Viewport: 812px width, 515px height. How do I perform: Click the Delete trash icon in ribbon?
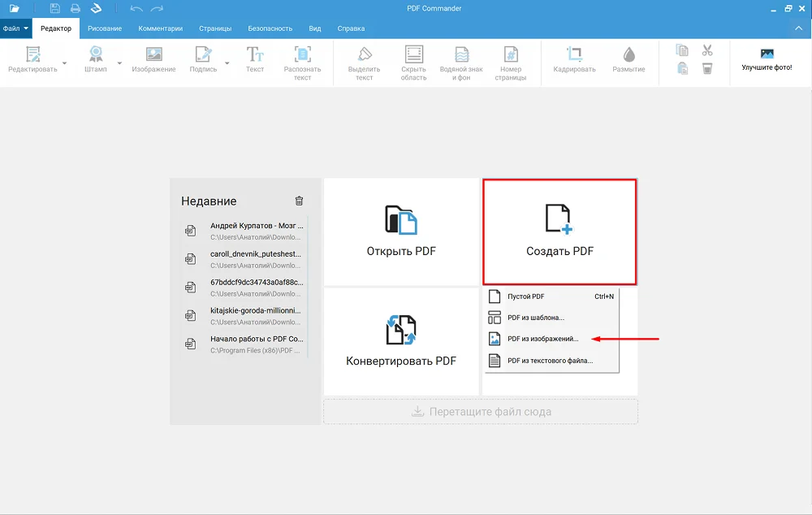(707, 68)
